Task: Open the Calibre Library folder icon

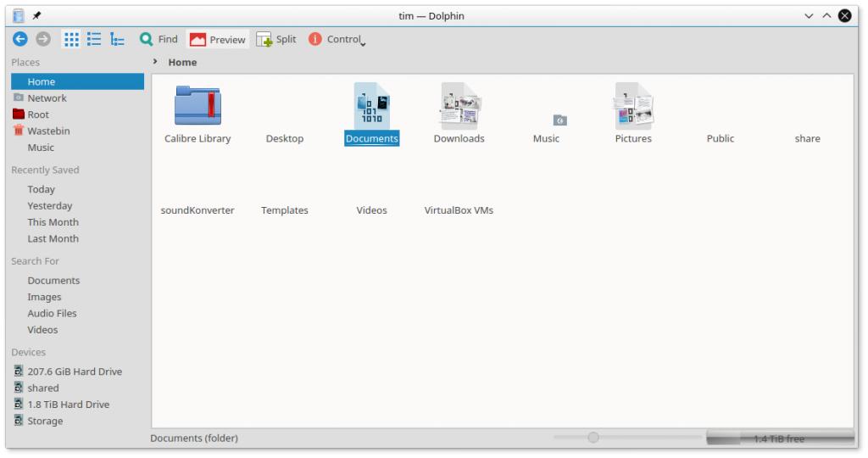Action: (197, 104)
